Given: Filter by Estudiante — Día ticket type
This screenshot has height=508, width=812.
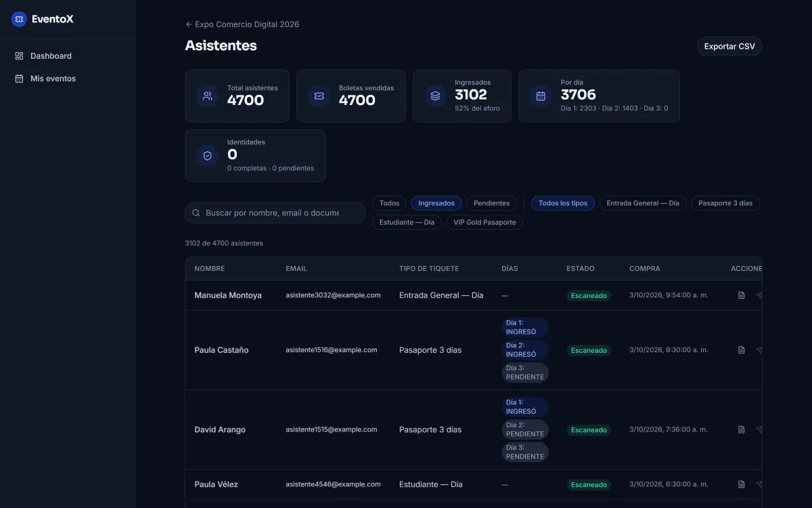Looking at the screenshot, I should point(407,222).
